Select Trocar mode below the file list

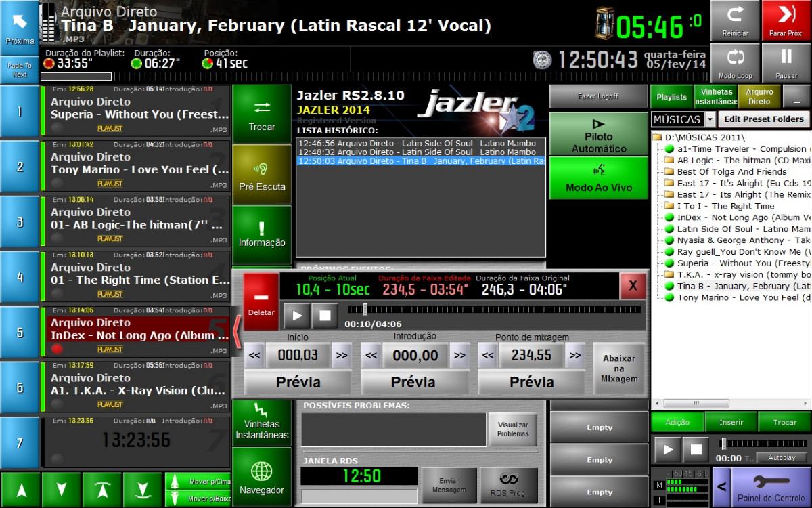click(785, 422)
